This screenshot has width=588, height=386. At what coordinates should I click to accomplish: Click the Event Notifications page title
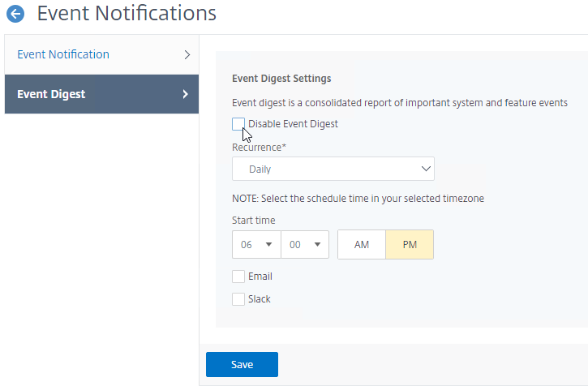point(127,14)
